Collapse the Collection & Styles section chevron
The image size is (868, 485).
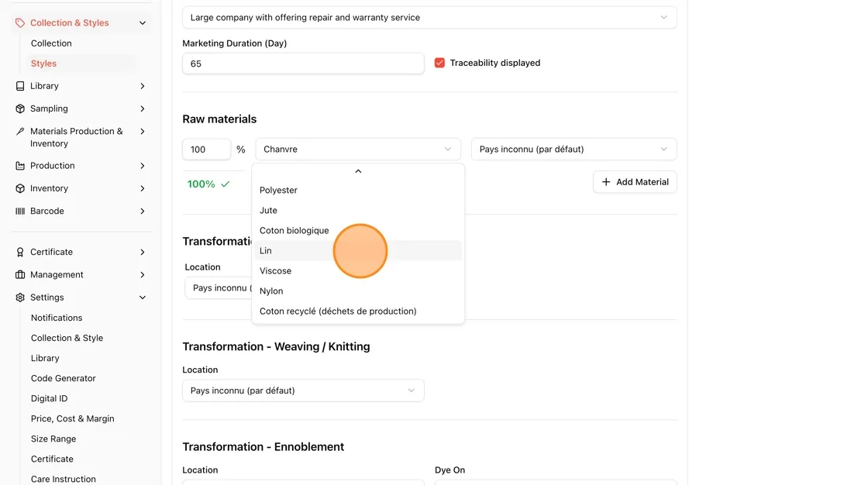143,22
